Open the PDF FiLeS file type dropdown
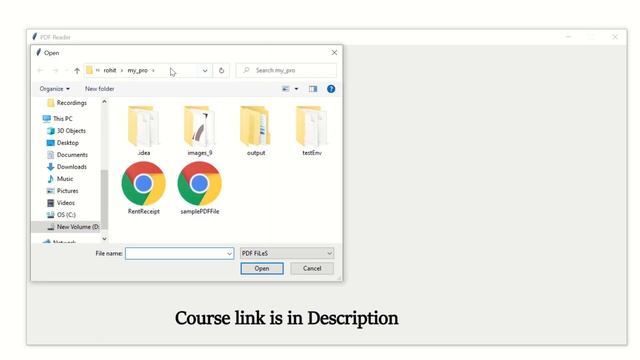 pos(287,253)
